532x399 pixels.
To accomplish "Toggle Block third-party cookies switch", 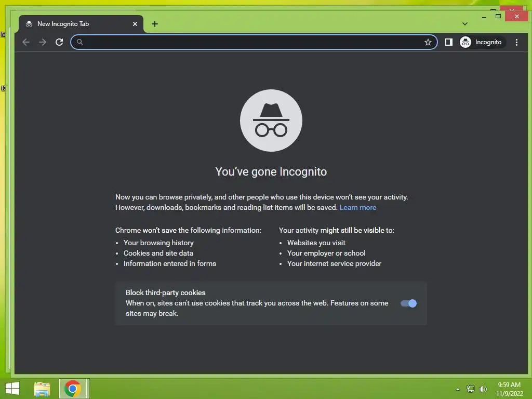I will point(408,303).
